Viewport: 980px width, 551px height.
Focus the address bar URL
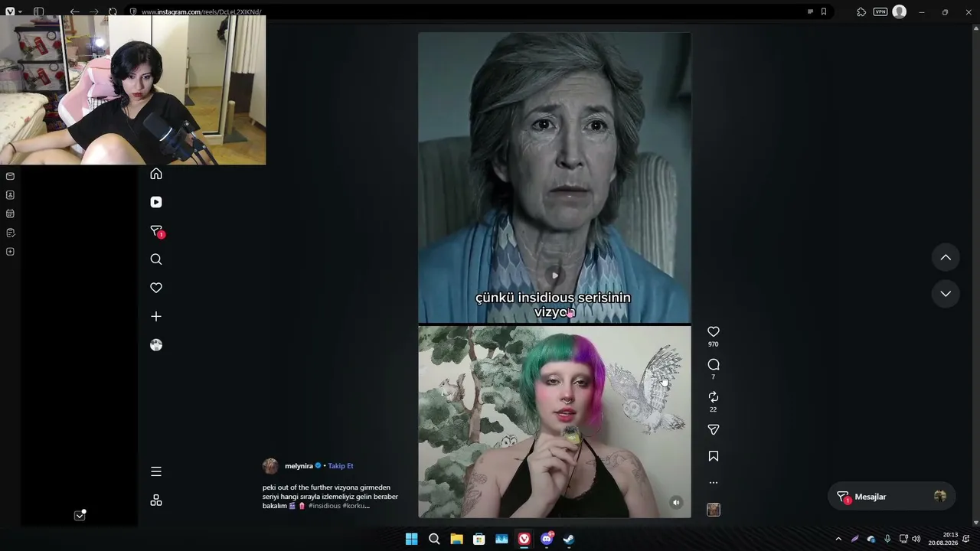[201, 12]
